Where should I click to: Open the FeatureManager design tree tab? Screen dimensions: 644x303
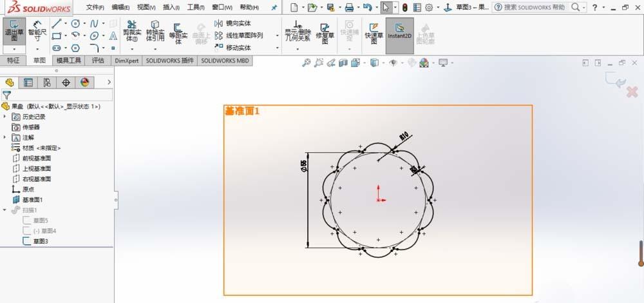[x=10, y=83]
